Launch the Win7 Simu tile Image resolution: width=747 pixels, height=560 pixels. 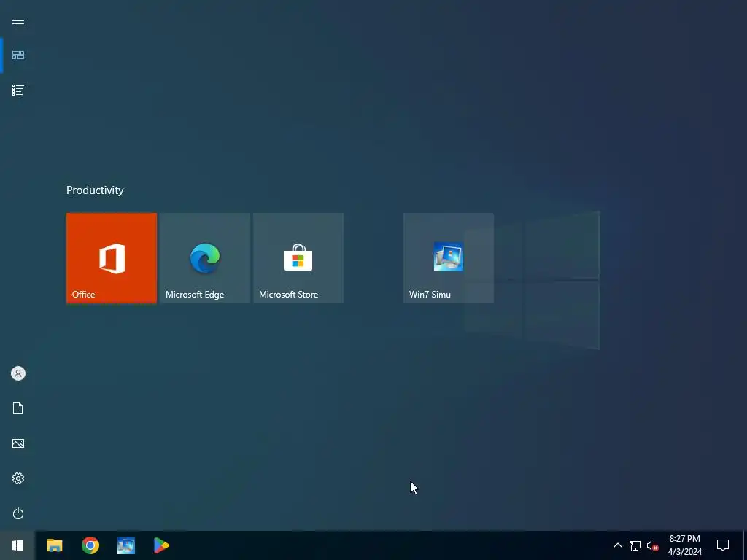click(x=449, y=258)
